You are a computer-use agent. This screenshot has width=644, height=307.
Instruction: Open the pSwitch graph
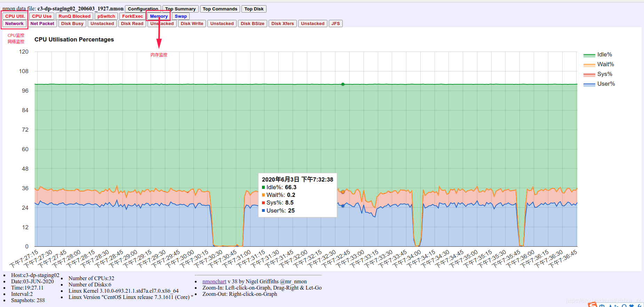tap(106, 16)
